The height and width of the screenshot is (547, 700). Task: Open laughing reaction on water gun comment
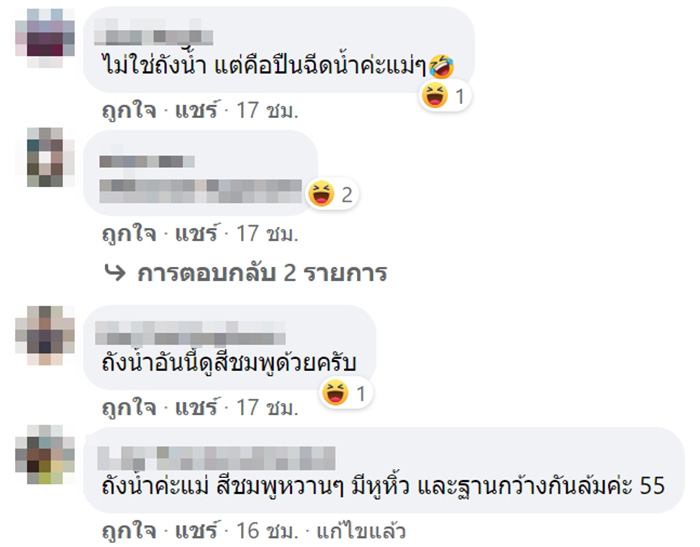coord(445,96)
